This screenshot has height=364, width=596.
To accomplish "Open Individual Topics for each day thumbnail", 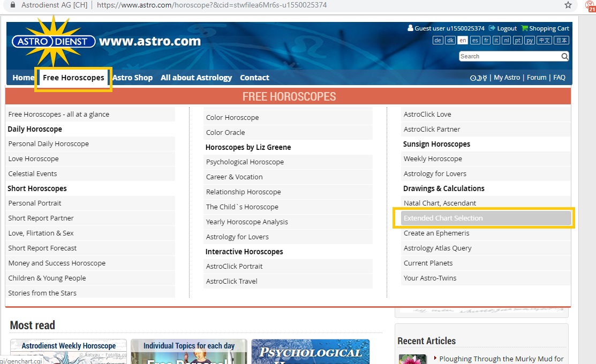I will (x=189, y=352).
